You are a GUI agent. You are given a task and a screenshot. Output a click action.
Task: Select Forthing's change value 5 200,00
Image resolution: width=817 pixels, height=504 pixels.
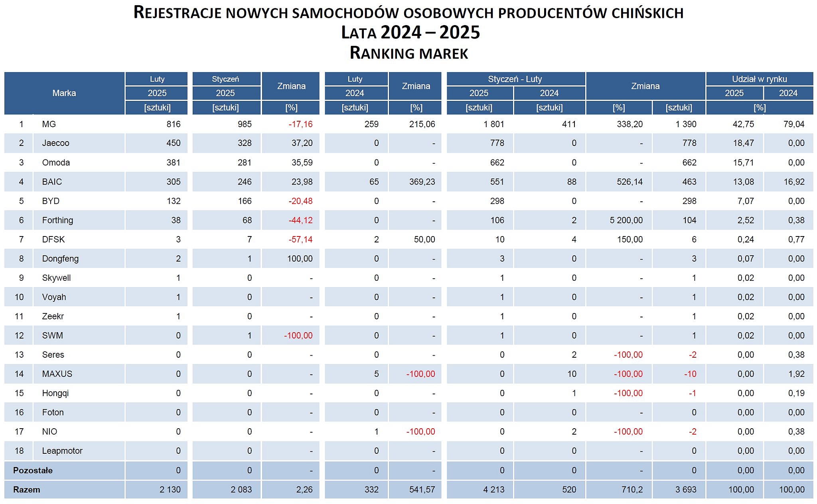626,220
